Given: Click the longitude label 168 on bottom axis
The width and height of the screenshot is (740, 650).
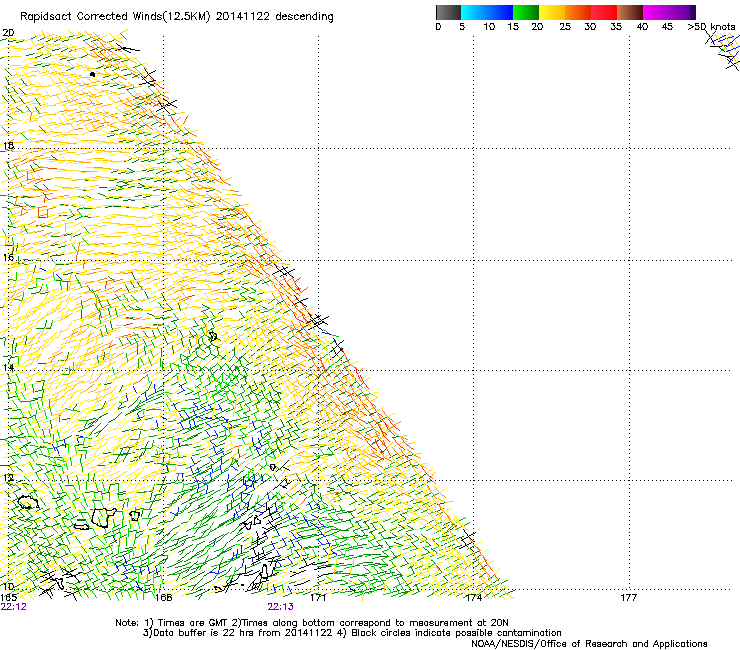Looking at the screenshot, I should (163, 598).
